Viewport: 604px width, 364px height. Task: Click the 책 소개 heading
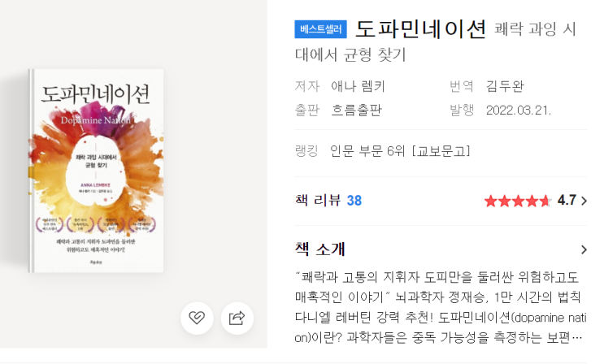(x=319, y=249)
